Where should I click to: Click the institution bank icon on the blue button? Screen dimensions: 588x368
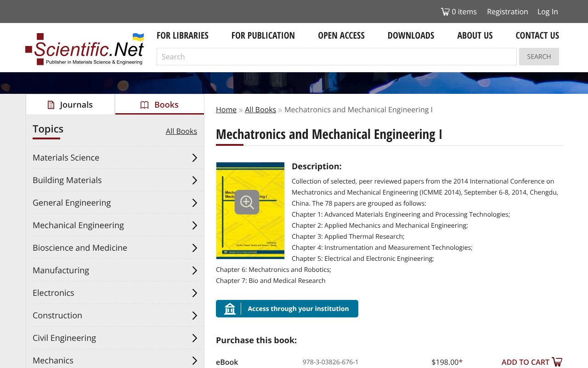(x=229, y=308)
